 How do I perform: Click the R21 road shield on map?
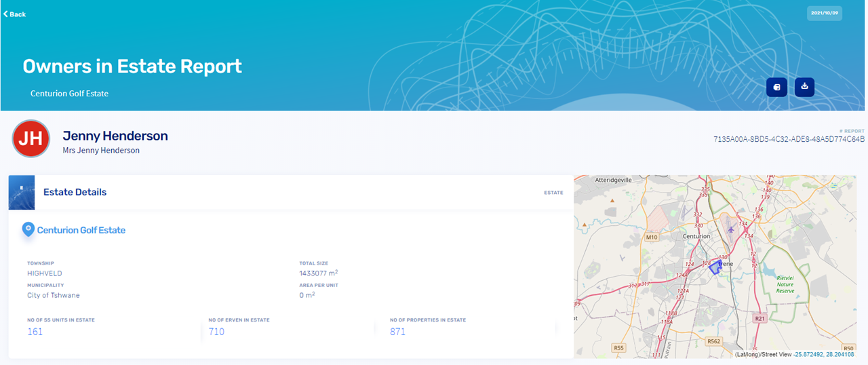760,318
